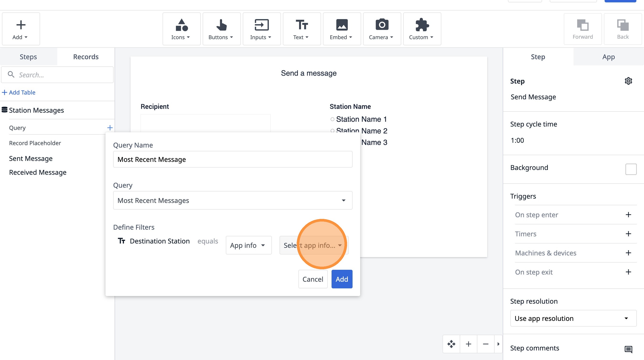The width and height of the screenshot is (644, 360).
Task: Add a Machines & devices trigger
Action: (628, 253)
